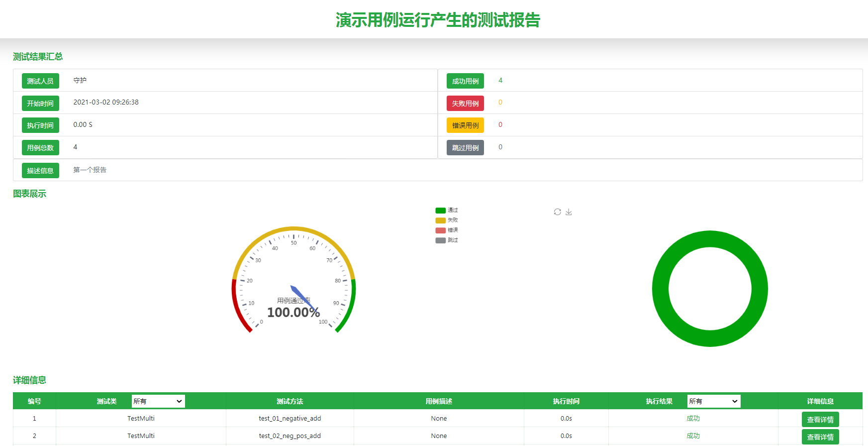Click the start time 2021-03-02 09:26:38
The width and height of the screenshot is (868, 446).
pyautogui.click(x=106, y=102)
